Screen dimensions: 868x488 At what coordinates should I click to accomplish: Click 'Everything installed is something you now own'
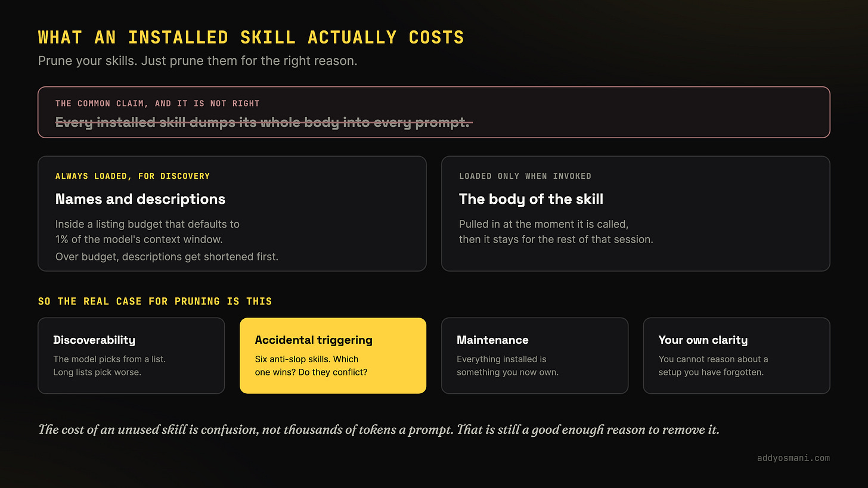507,366
